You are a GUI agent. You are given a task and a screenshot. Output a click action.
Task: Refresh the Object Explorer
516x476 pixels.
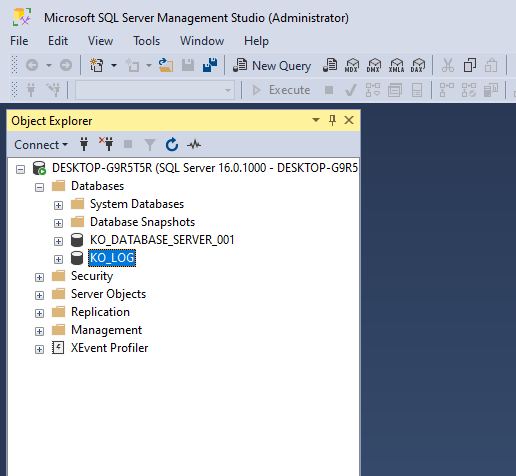(172, 145)
